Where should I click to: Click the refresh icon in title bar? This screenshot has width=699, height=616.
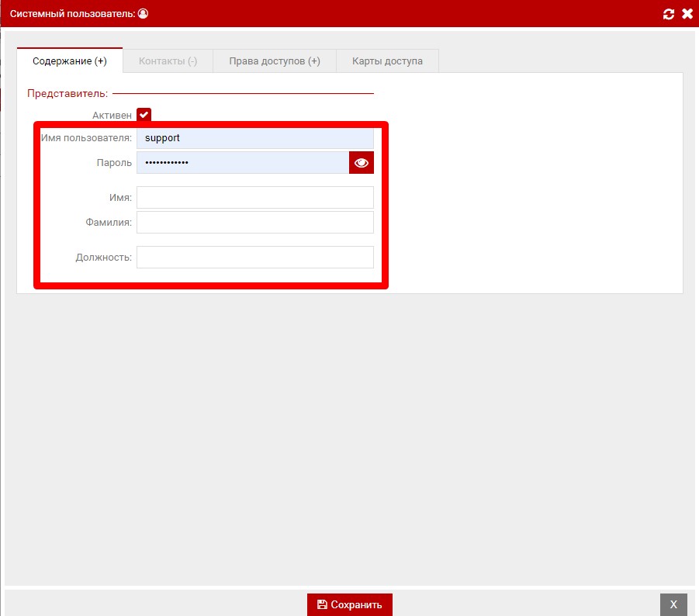pyautogui.click(x=669, y=14)
